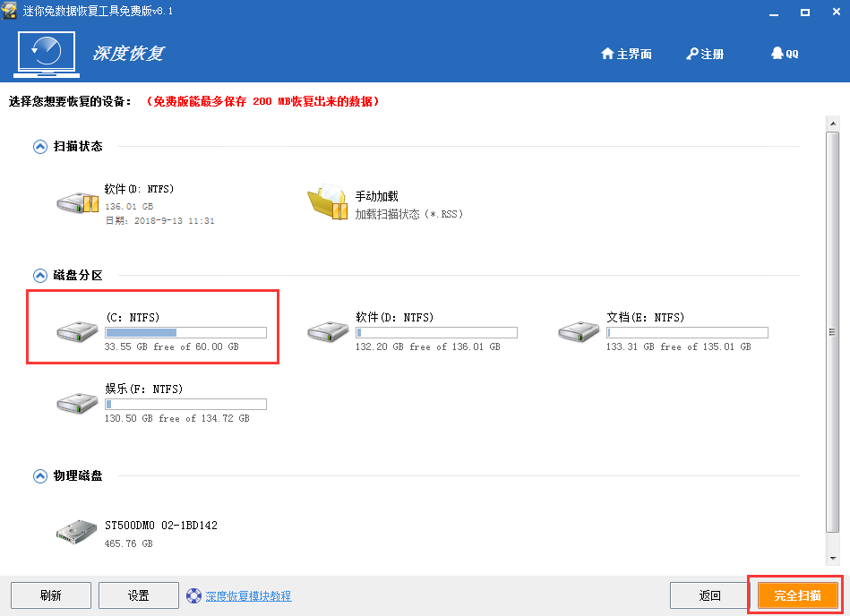Click the scrollbar up arrow
This screenshot has height=616, width=850.
coord(833,124)
